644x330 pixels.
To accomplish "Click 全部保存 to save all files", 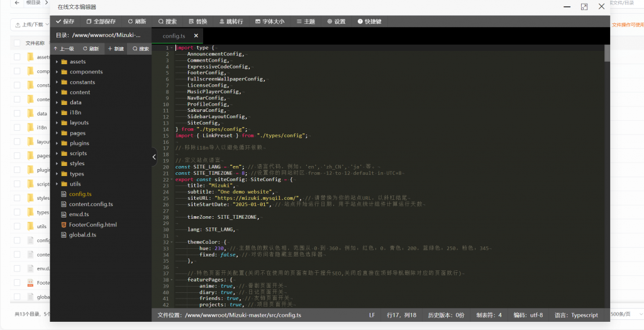I will pyautogui.click(x=99, y=21).
